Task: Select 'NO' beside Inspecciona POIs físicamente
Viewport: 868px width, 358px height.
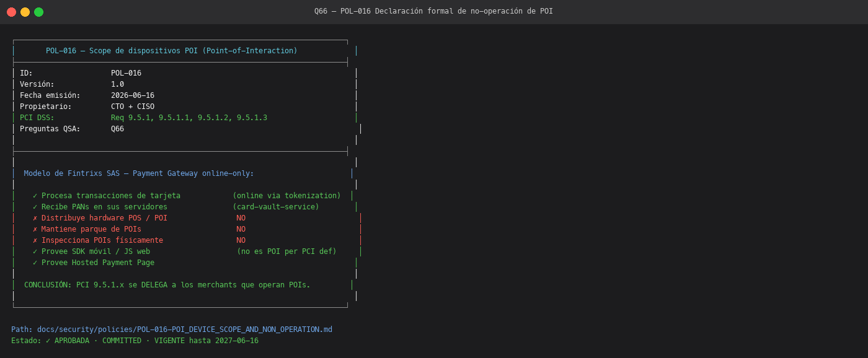Action: click(241, 240)
